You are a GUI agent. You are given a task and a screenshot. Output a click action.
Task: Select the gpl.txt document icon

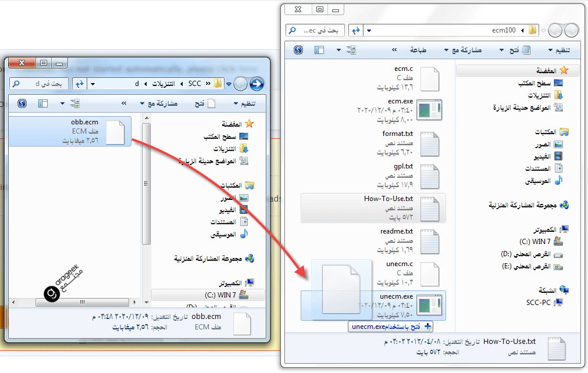(x=430, y=177)
